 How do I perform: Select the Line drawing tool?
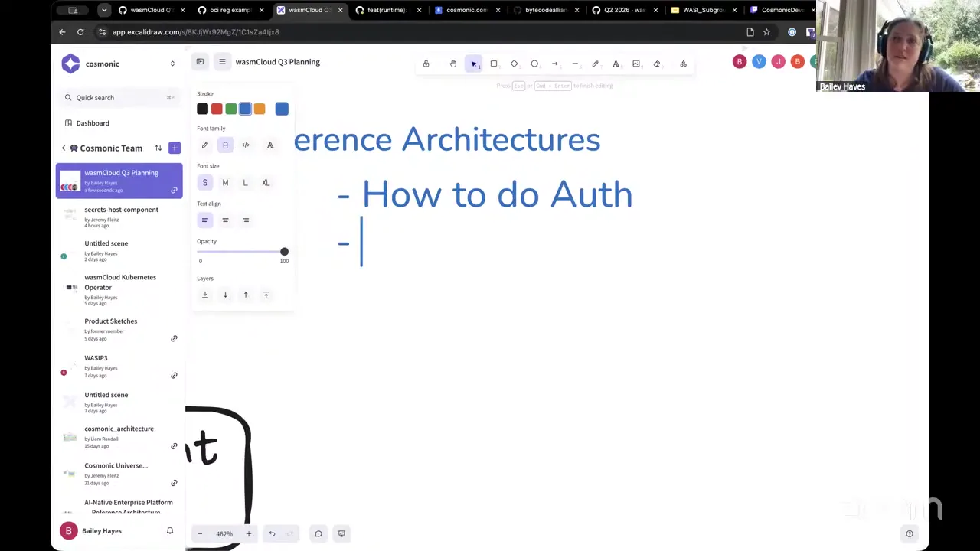[575, 64]
